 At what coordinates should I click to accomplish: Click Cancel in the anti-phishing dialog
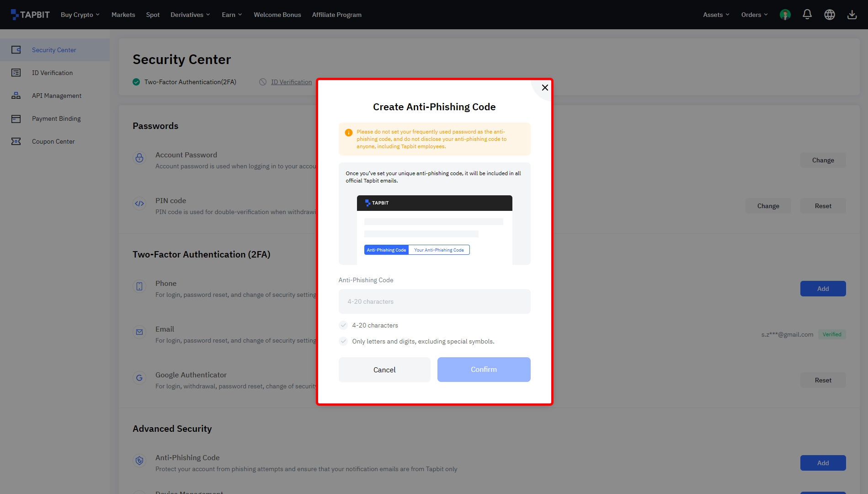(384, 370)
